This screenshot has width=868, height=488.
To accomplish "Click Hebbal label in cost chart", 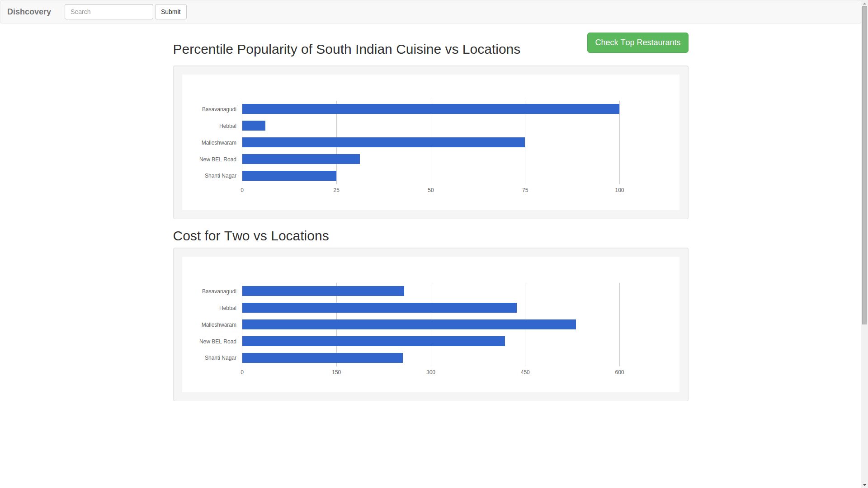I will pyautogui.click(x=227, y=308).
